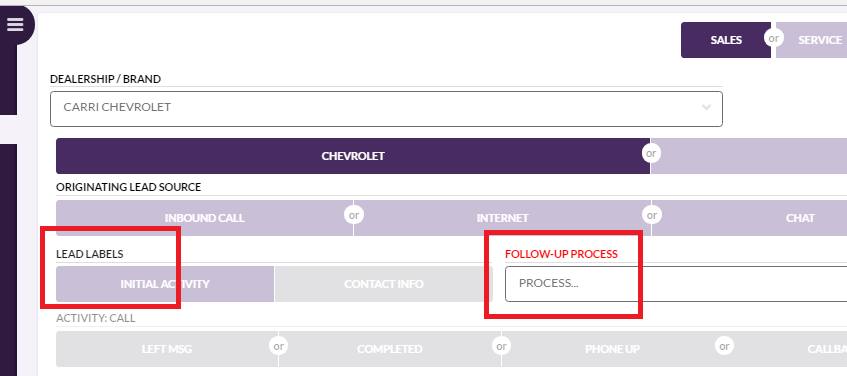The image size is (847, 376).
Task: Switch to the CONTACT INFO tab
Action: pos(384,284)
